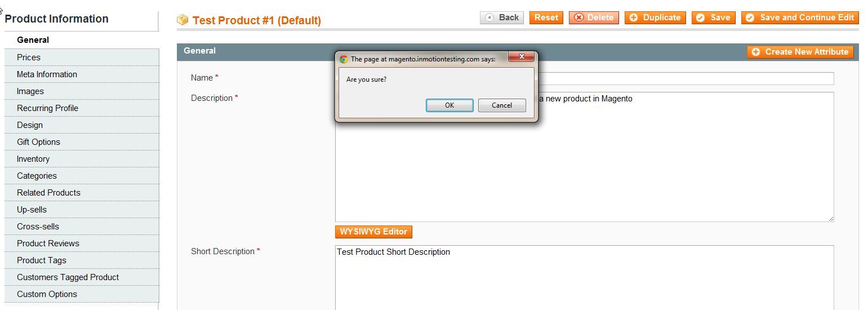This screenshot has height=310, width=868.
Task: Select the General tab
Action: coord(82,40)
